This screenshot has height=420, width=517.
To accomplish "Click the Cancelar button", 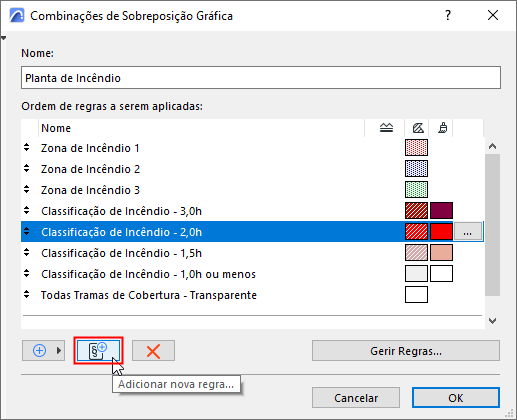I will point(356,398).
